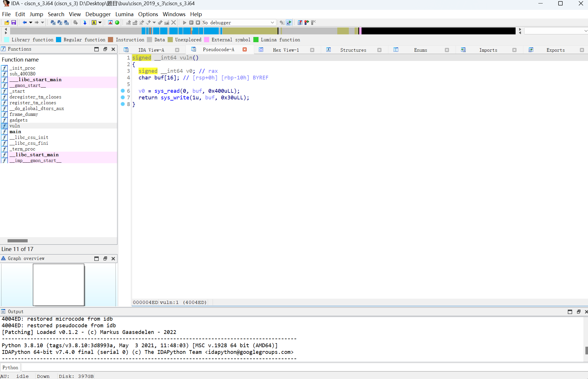Open a file with the folder icon
The image size is (588, 379).
(7, 23)
